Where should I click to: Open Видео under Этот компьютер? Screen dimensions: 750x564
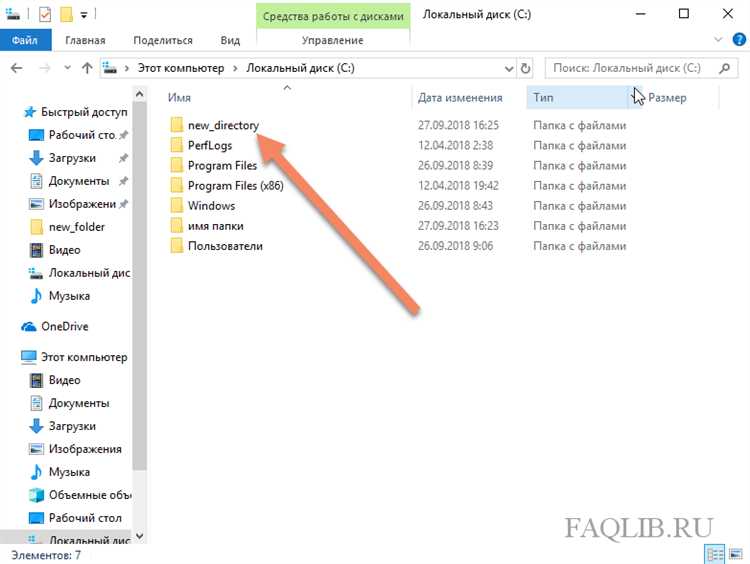[65, 380]
